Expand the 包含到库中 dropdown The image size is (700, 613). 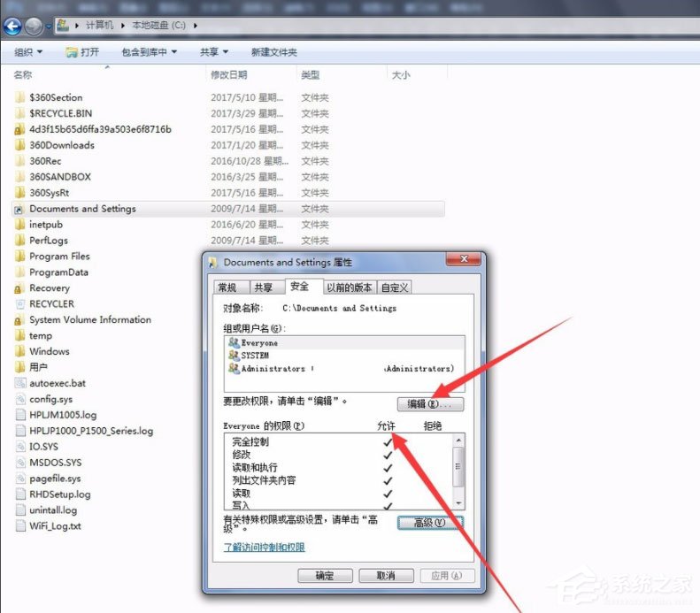pyautogui.click(x=149, y=52)
